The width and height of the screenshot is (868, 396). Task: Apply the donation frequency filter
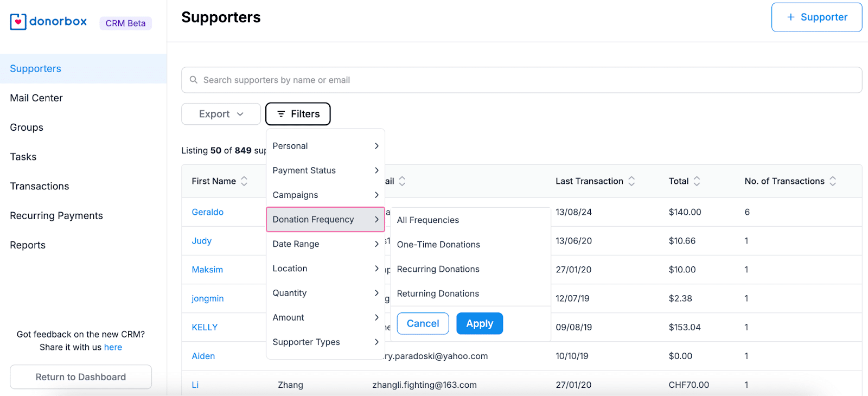[x=480, y=324]
